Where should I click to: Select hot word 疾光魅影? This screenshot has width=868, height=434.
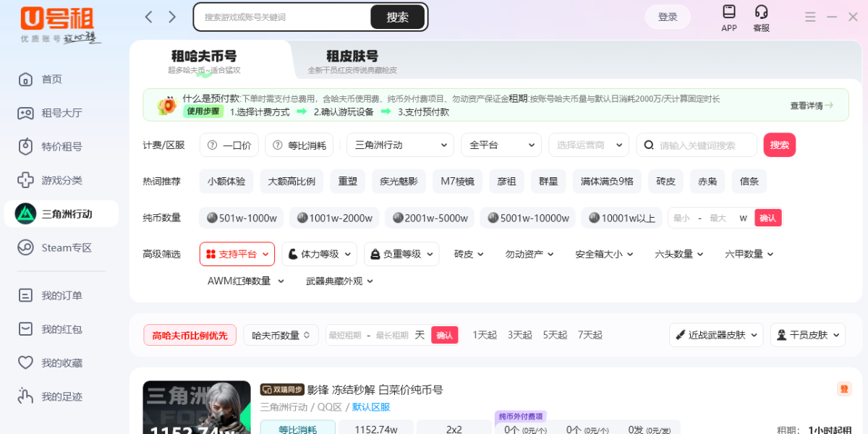399,182
